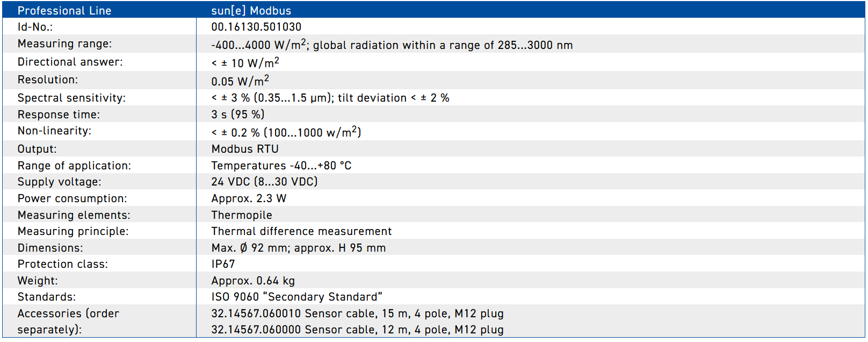This screenshot has width=868, height=342.
Task: Select the ISO 9060 'Secondary Standard' value
Action: [297, 297]
